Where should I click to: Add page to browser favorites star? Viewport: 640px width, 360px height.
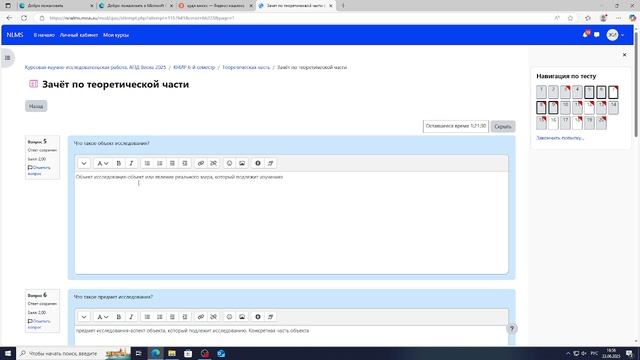click(x=570, y=18)
